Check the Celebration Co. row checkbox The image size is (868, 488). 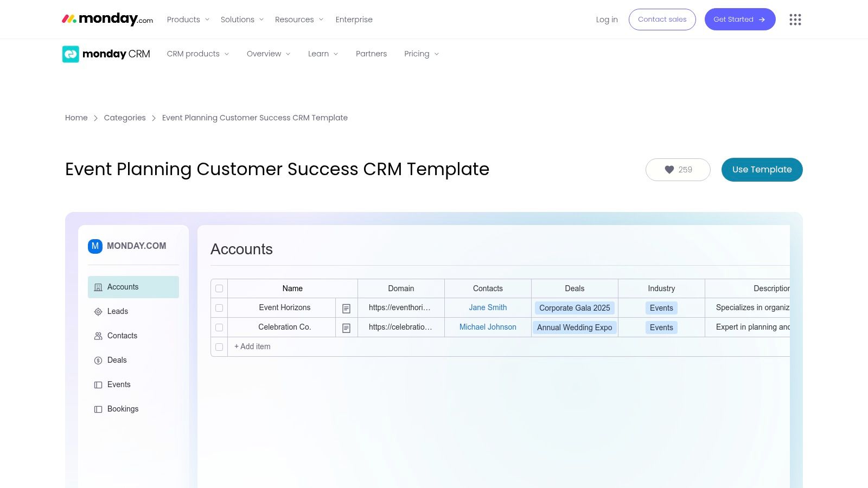219,327
